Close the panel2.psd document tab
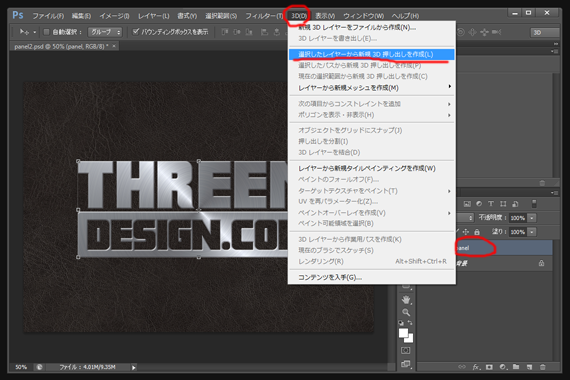Viewport: 570px width, 380px height. coord(114,46)
